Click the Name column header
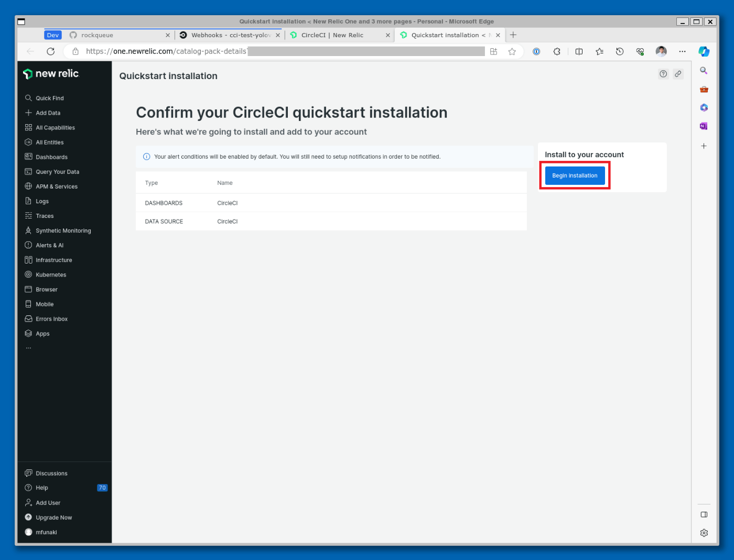This screenshot has height=560, width=734. [x=225, y=183]
